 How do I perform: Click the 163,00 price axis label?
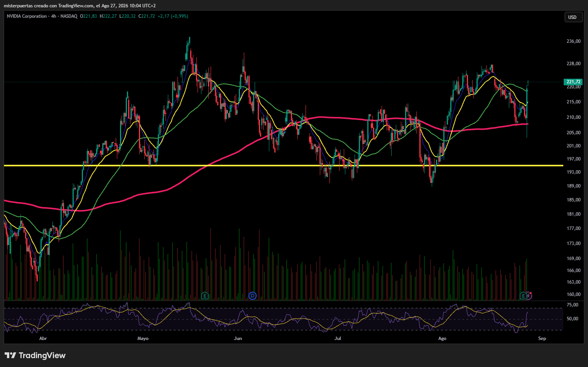[573, 282]
